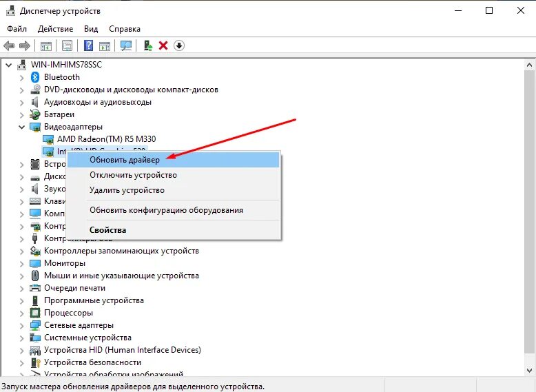The height and width of the screenshot is (392, 536).
Task: Click the Мониторы monitor icon
Action: 35,263
